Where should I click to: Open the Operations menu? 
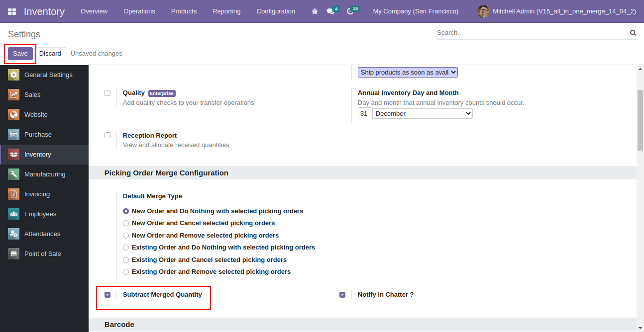(139, 11)
